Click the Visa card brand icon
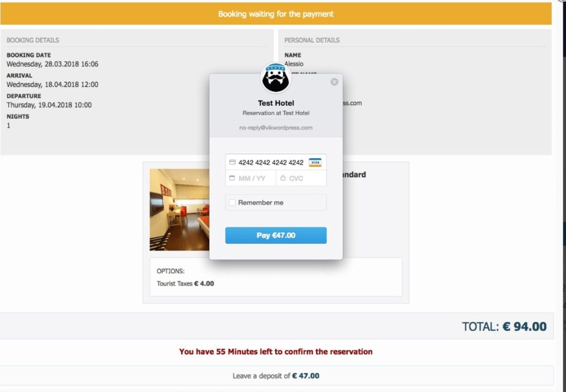 pyautogui.click(x=315, y=163)
